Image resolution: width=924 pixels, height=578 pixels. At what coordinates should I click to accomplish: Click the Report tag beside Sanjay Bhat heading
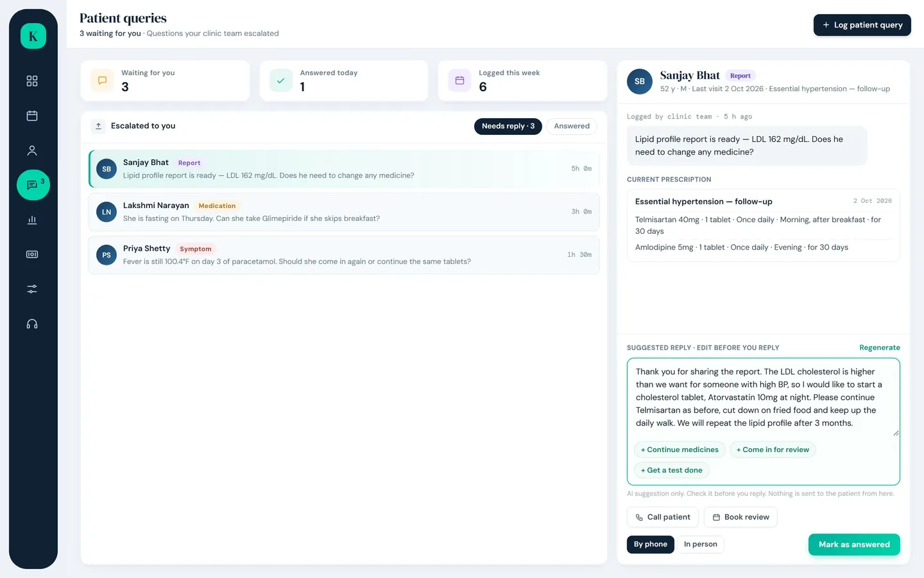pos(740,76)
